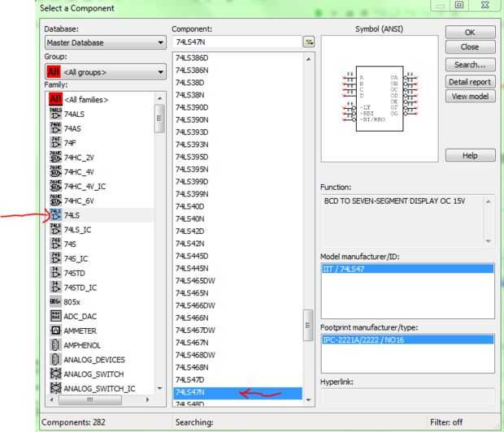Choose the 74S family icon

(x=55, y=244)
